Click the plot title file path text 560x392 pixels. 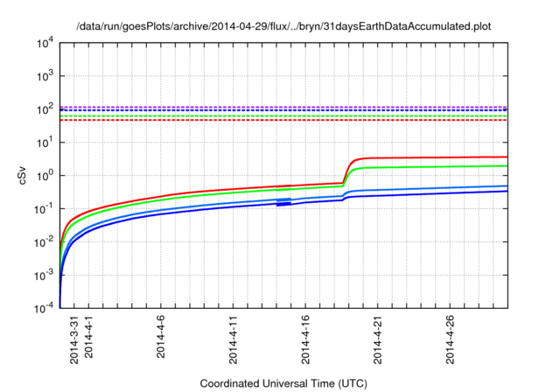click(x=283, y=26)
